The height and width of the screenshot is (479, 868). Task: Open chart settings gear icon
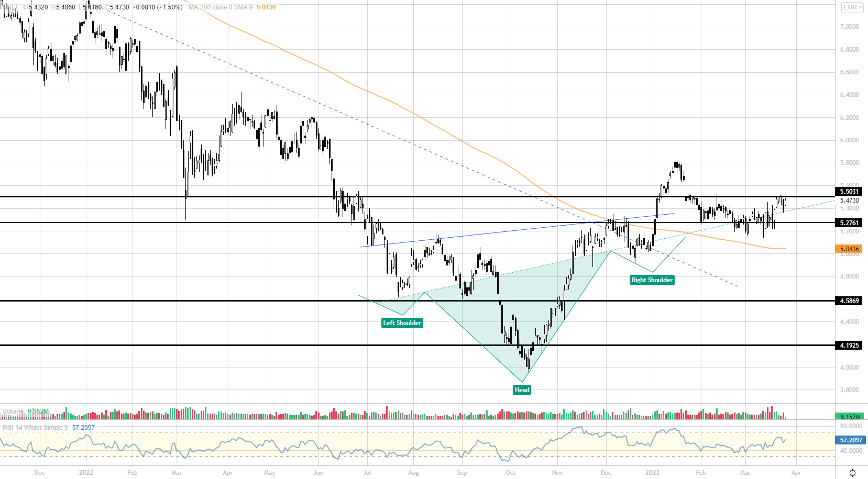[852, 473]
